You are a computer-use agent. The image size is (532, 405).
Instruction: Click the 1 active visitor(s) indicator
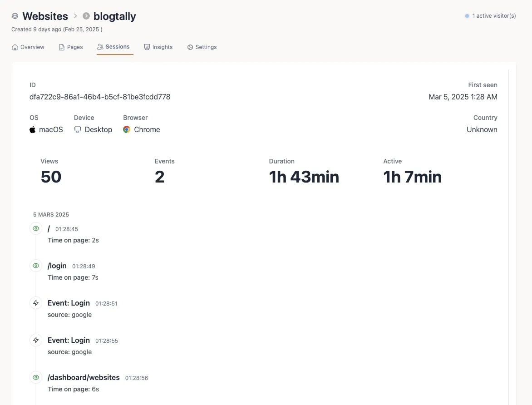490,16
